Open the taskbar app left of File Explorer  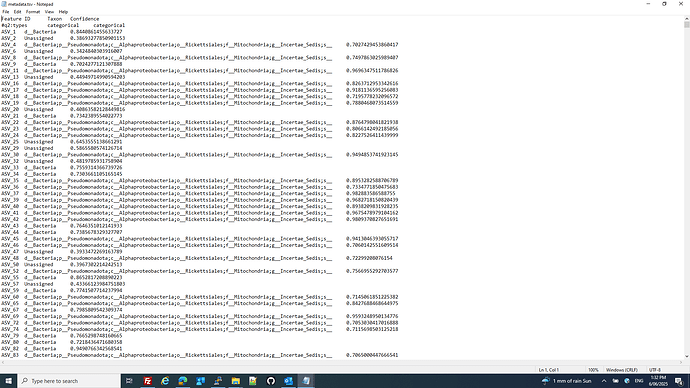coord(218,381)
